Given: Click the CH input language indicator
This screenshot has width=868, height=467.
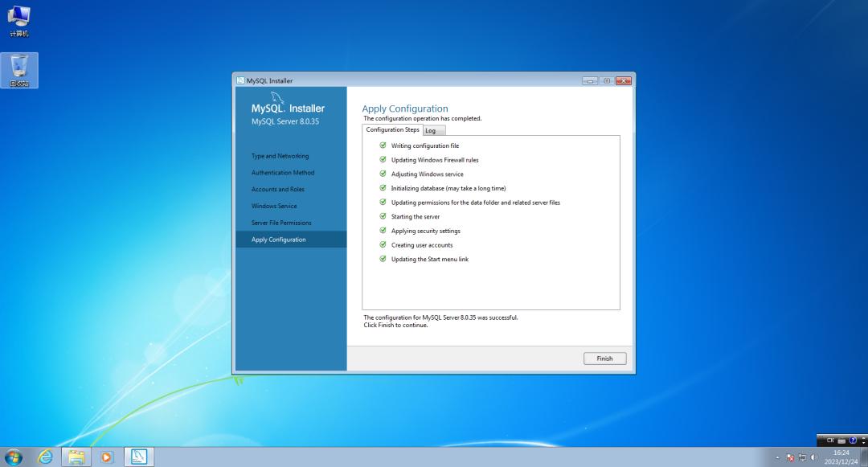Looking at the screenshot, I should 829,440.
